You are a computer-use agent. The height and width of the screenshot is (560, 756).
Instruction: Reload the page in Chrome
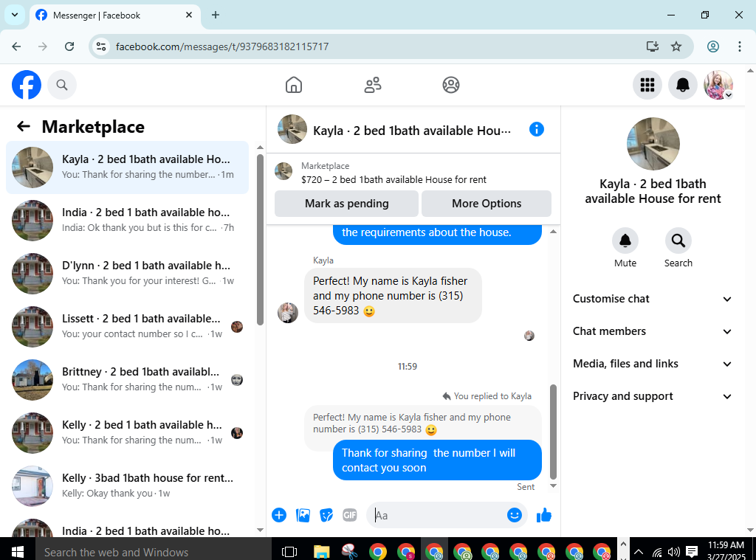(69, 46)
